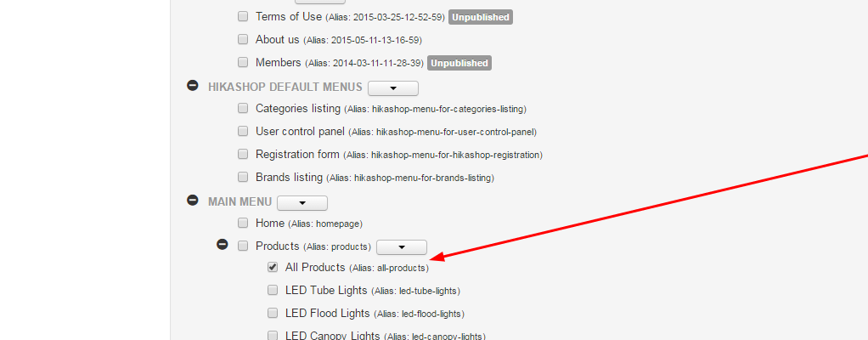The width and height of the screenshot is (868, 340).
Task: Select the User control panel checkbox
Action: click(243, 131)
